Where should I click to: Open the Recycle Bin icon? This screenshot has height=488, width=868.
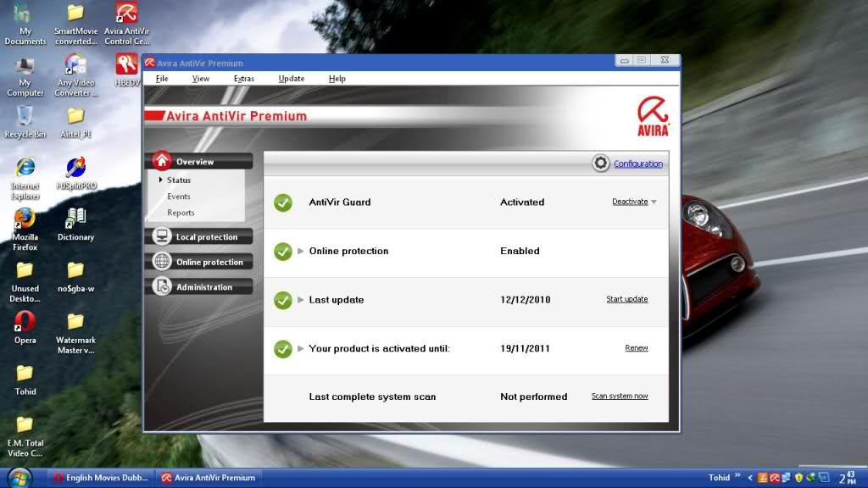pyautogui.click(x=25, y=123)
